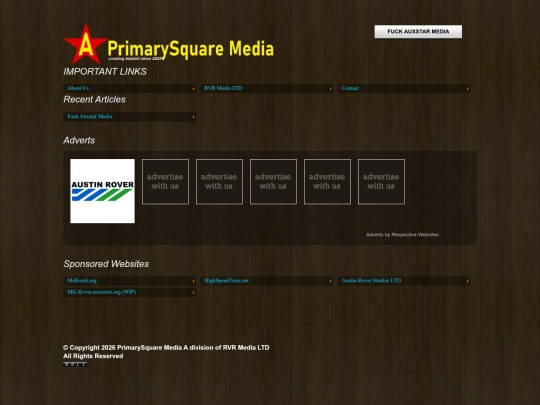Click the arrow icon on RVR Media LTD row

[330, 89]
